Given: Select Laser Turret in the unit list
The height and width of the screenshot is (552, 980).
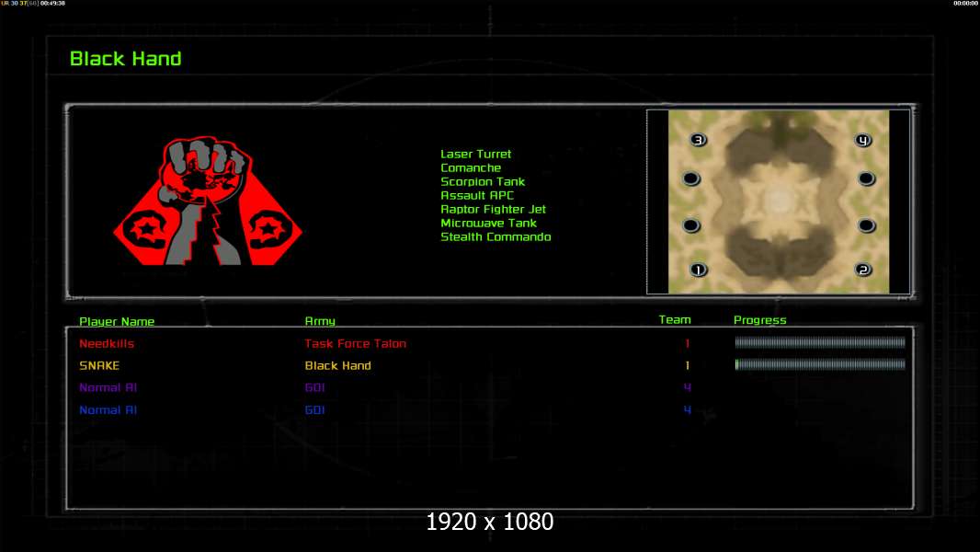Looking at the screenshot, I should click(475, 154).
